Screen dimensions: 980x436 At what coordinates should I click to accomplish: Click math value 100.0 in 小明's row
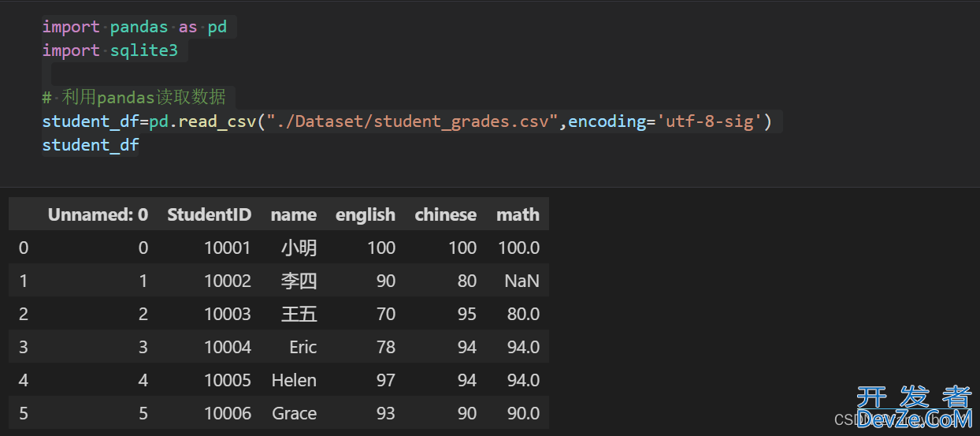click(519, 248)
